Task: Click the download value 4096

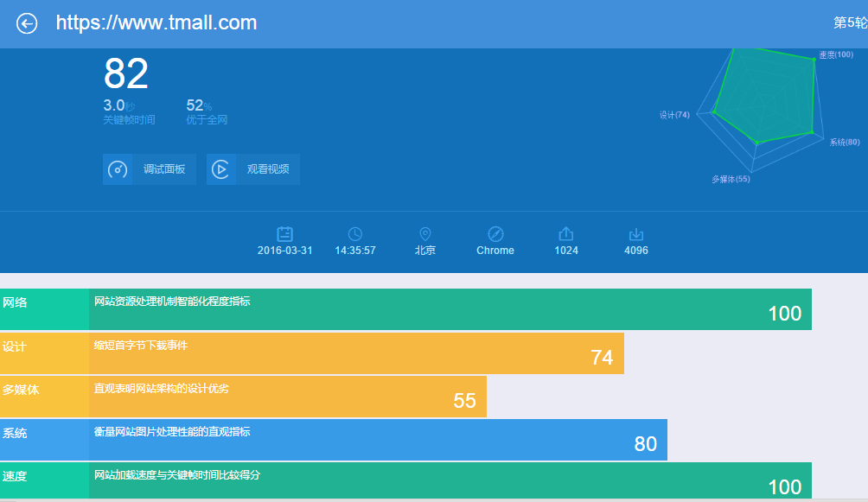Action: 636,251
